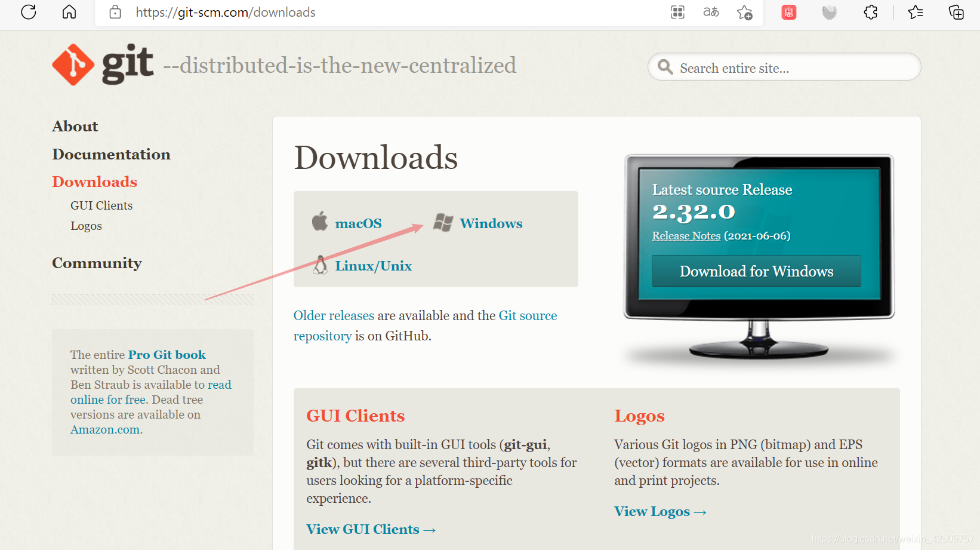Select Downloads in the sidebar

tap(94, 182)
